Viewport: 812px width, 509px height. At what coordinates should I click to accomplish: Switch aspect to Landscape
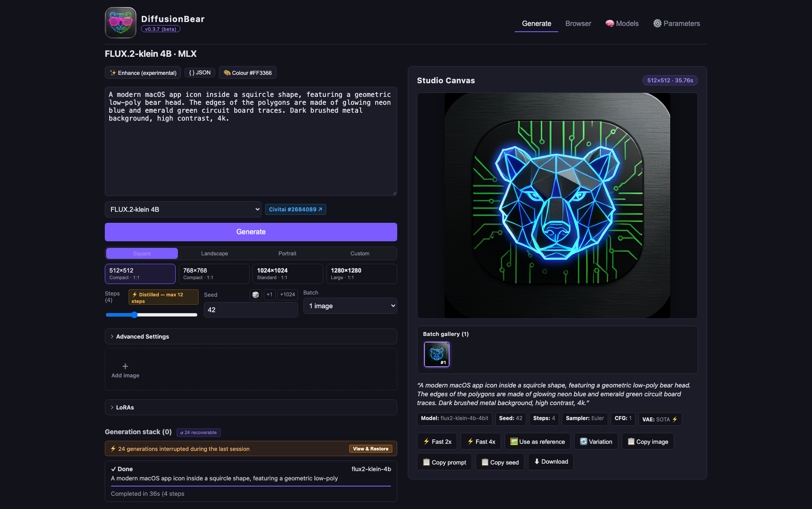[214, 254]
